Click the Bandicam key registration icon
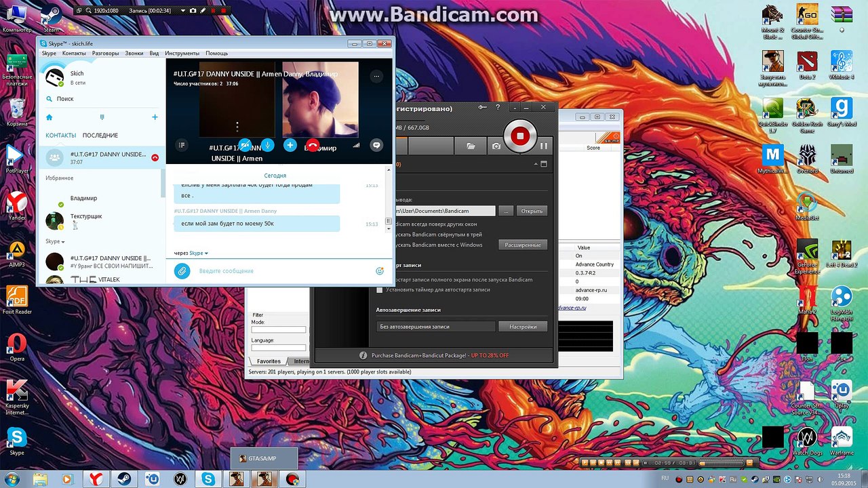 [x=482, y=107]
